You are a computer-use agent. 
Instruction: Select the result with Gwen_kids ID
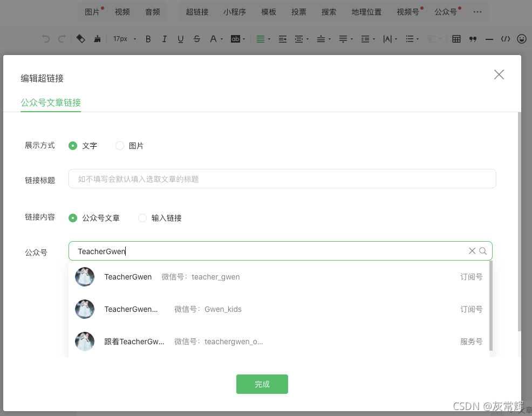279,309
